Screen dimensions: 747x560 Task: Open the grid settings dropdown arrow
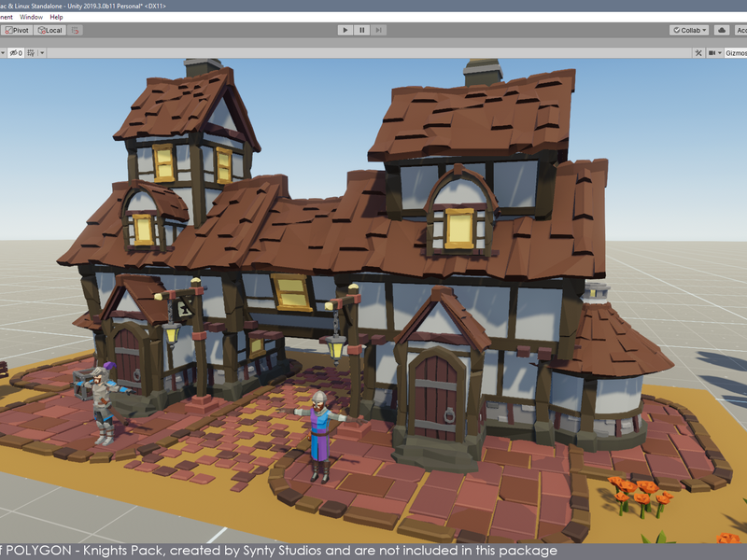point(42,53)
